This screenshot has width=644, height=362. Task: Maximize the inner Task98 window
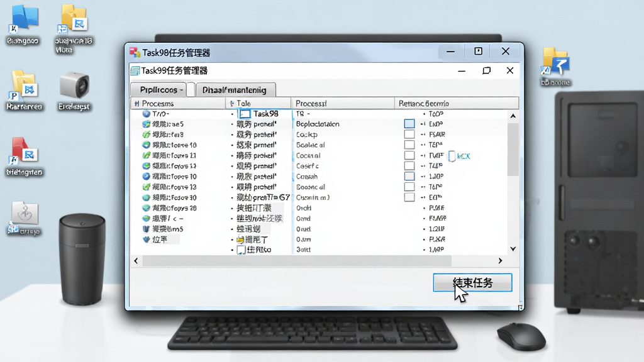[x=486, y=70]
